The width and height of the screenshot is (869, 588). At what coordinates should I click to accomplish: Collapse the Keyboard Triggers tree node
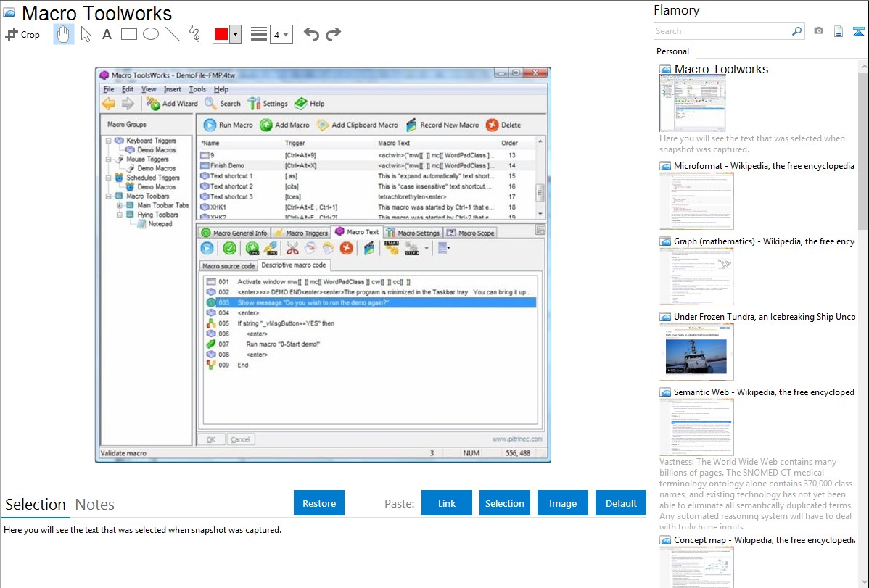click(x=109, y=141)
